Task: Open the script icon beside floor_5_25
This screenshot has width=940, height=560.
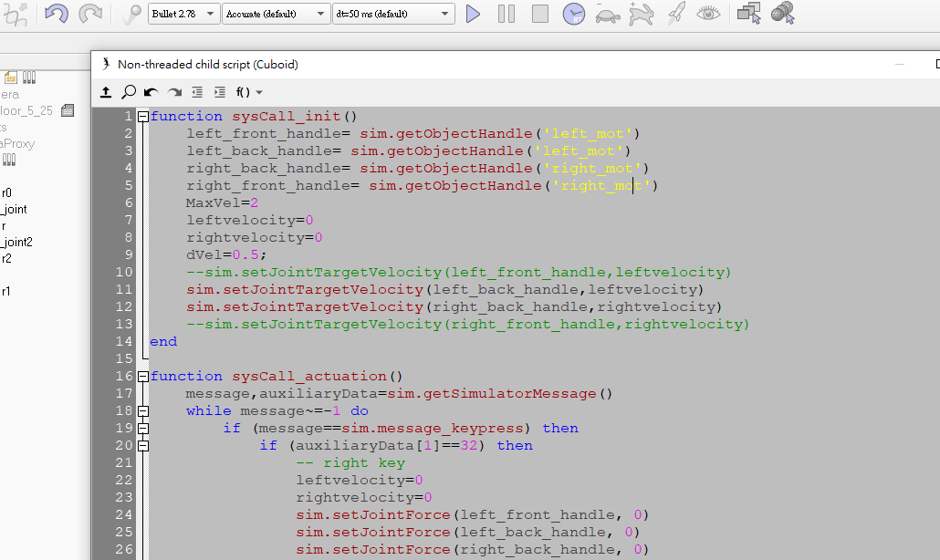Action: point(68,110)
